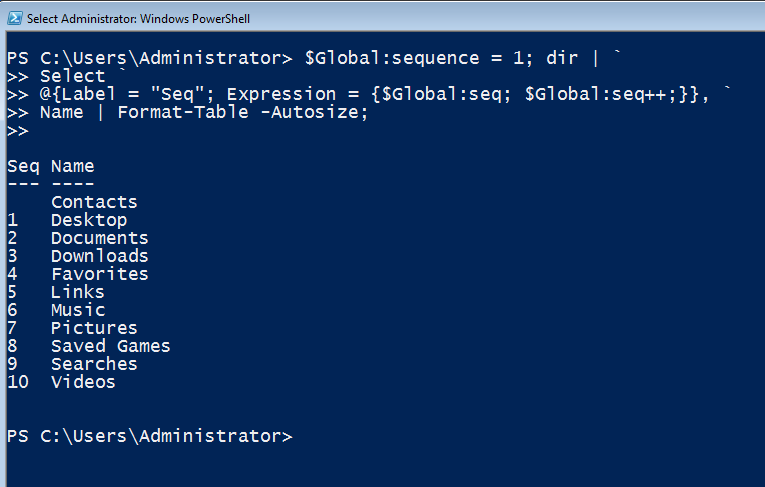This screenshot has height=487, width=765.
Task: Click the window title 'Select Administrator: Windows PowerShell'
Action: pos(138,19)
